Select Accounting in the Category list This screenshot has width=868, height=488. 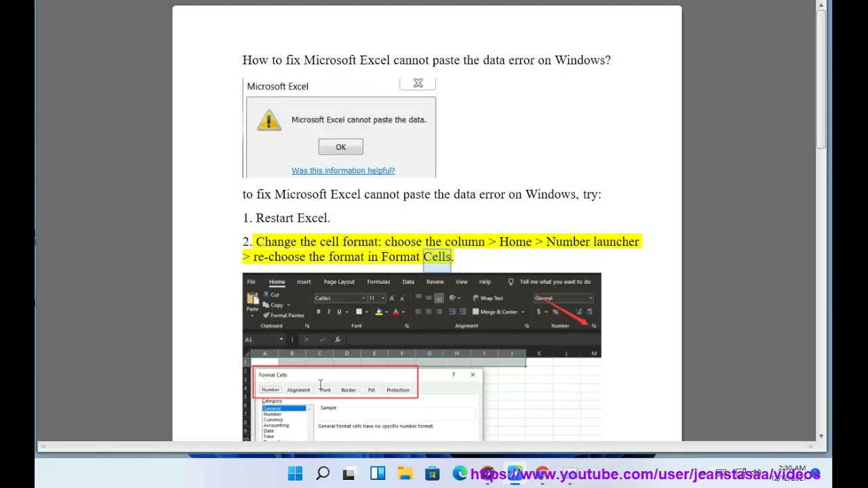point(276,426)
